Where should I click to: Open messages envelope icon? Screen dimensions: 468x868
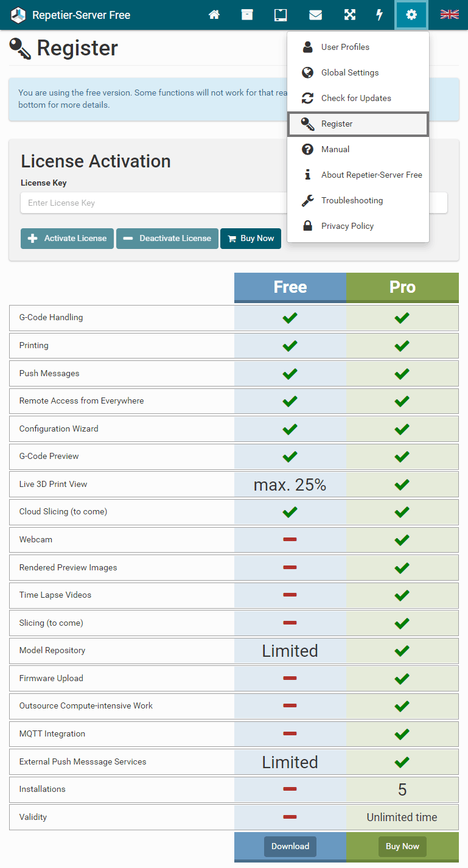[315, 15]
